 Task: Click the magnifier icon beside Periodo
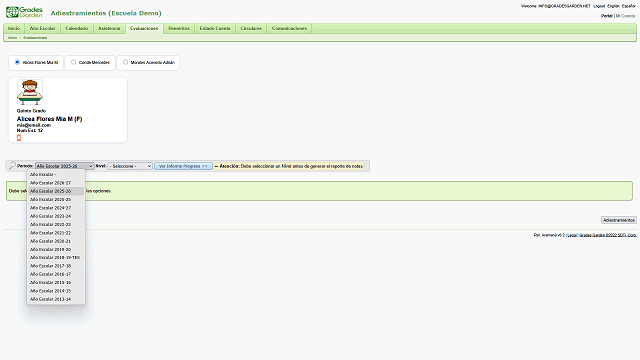point(12,166)
